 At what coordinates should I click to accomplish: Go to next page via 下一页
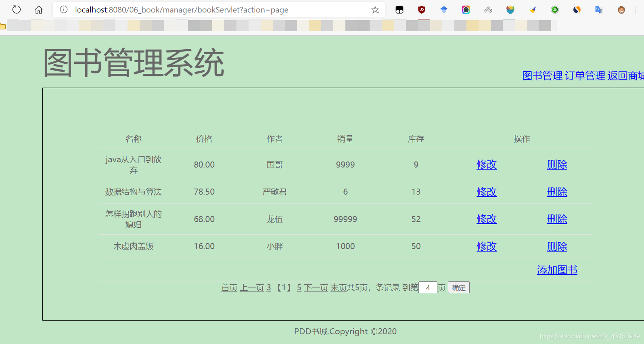[x=316, y=287]
